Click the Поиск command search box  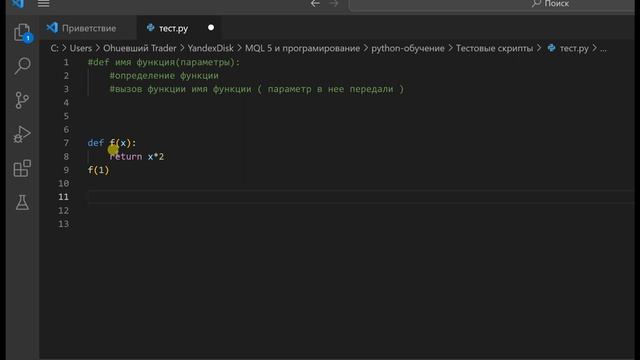[x=492, y=4]
